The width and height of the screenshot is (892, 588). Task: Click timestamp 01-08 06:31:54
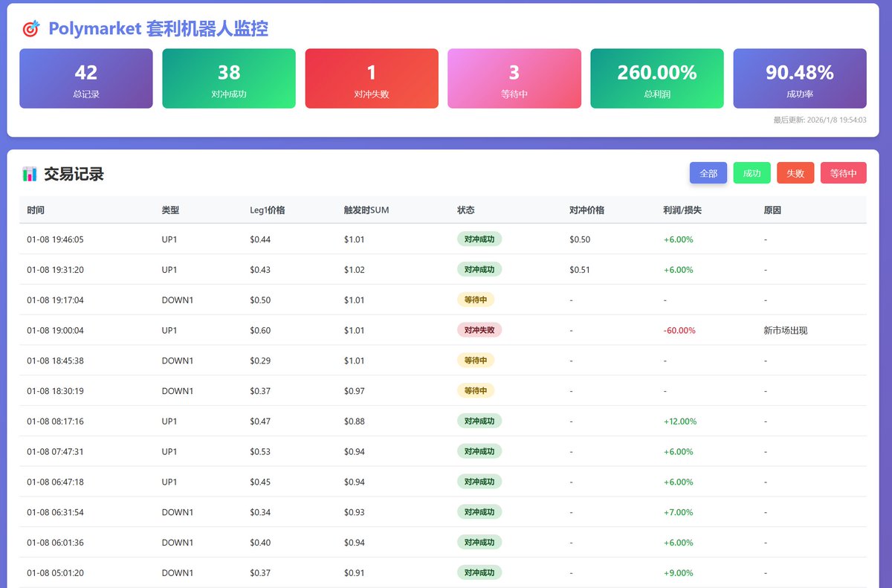pyautogui.click(x=56, y=512)
